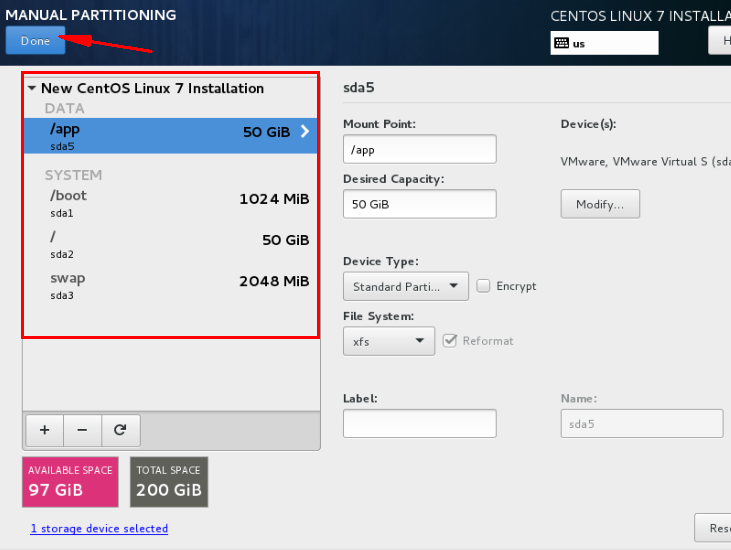
Task: Click the DATA section heading
Action: [x=64, y=108]
